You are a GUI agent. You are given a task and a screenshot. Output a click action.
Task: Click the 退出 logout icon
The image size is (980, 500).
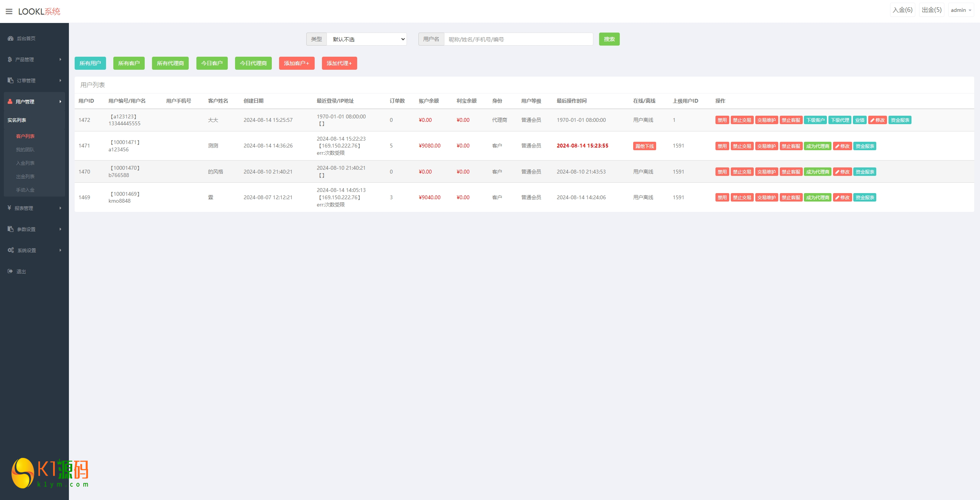point(10,271)
